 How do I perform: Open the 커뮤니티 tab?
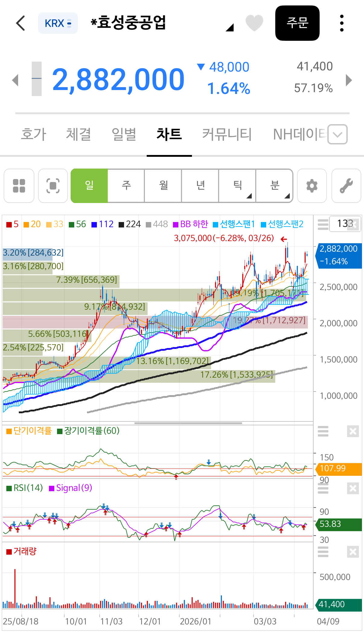pyautogui.click(x=227, y=134)
